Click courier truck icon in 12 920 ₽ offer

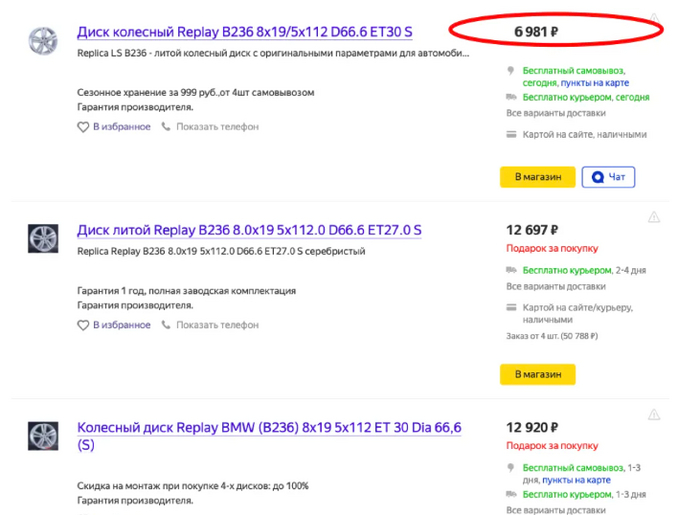tap(511, 494)
